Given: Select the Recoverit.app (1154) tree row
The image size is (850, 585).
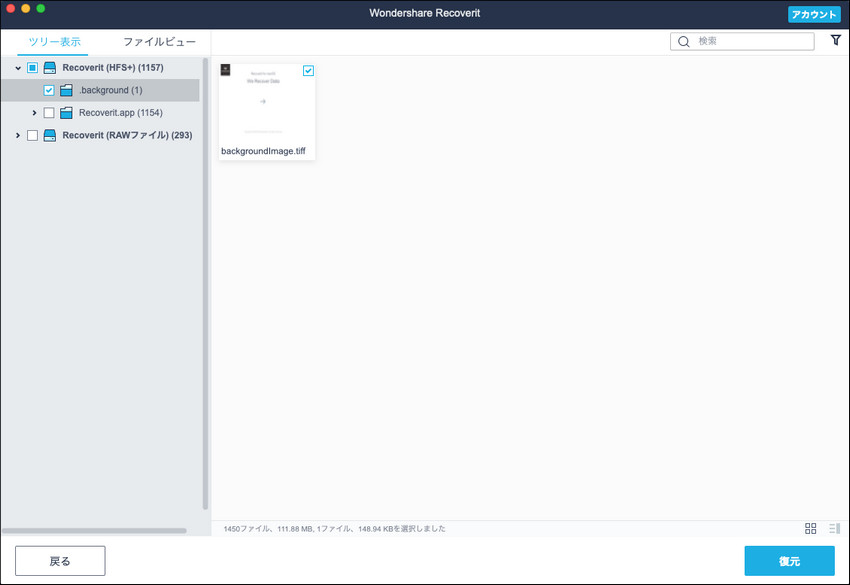Looking at the screenshot, I should [100, 113].
